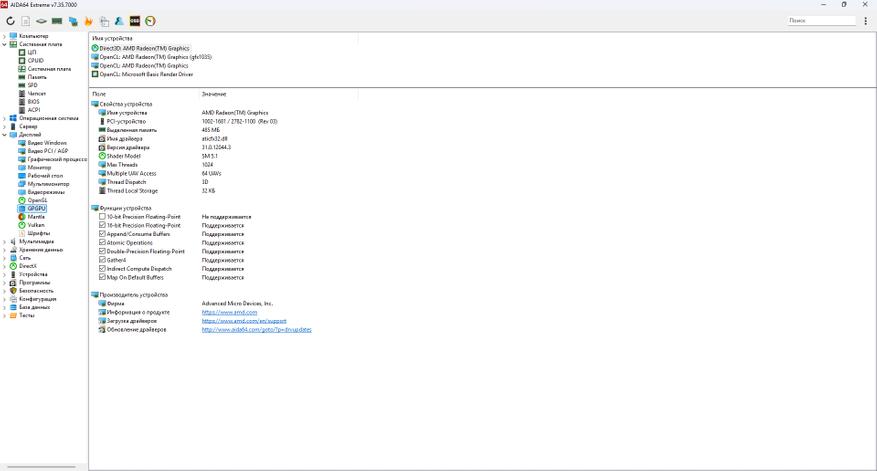Expand Хранение данных tree node
This screenshot has height=471, width=877.
[x=4, y=249]
